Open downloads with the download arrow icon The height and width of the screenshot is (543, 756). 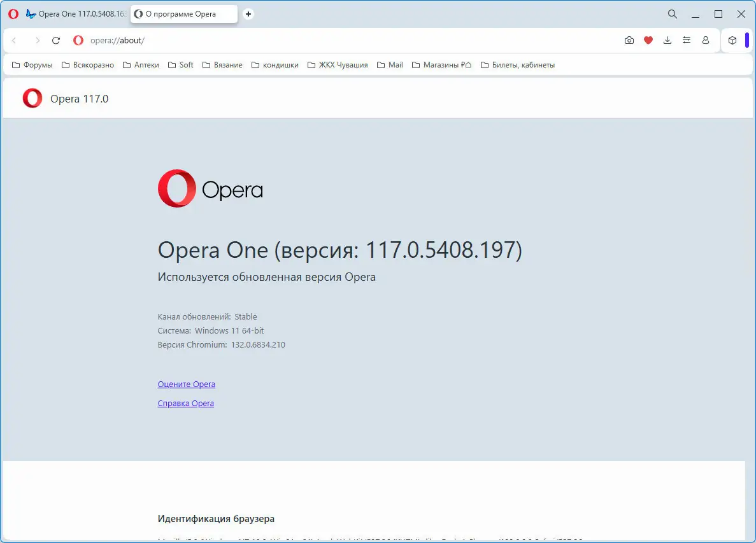click(x=667, y=40)
